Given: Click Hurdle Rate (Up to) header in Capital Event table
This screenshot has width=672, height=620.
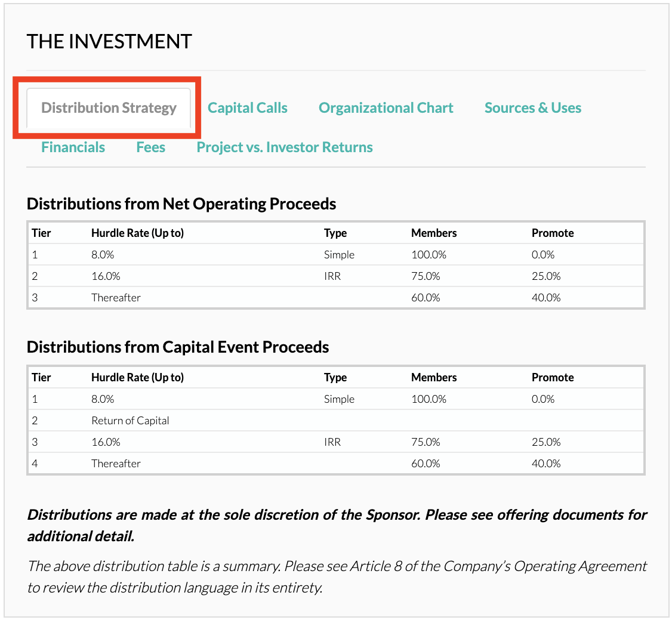Looking at the screenshot, I should coord(138,378).
